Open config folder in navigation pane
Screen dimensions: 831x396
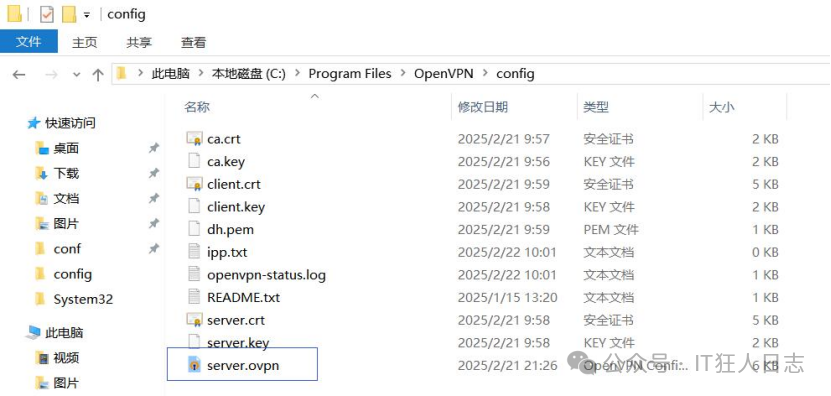coord(73,274)
